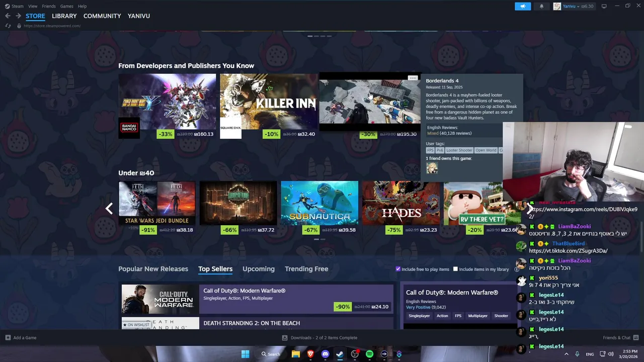Click the taskbar Search box
This screenshot has width=644, height=362.
[x=271, y=354]
